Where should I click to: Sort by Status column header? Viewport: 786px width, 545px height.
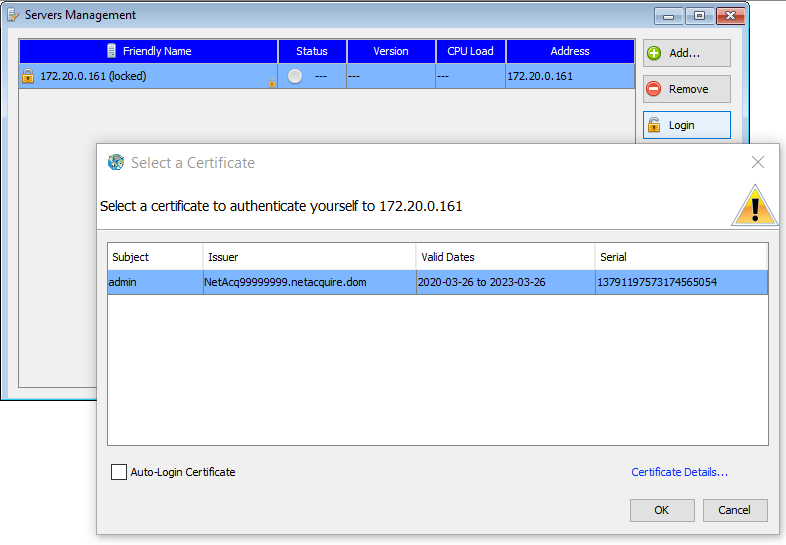(x=312, y=51)
